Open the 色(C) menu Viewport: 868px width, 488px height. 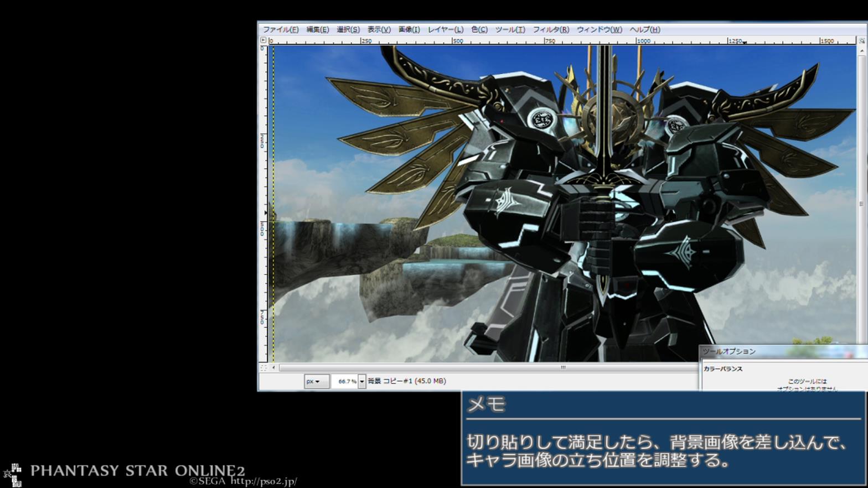pyautogui.click(x=479, y=29)
